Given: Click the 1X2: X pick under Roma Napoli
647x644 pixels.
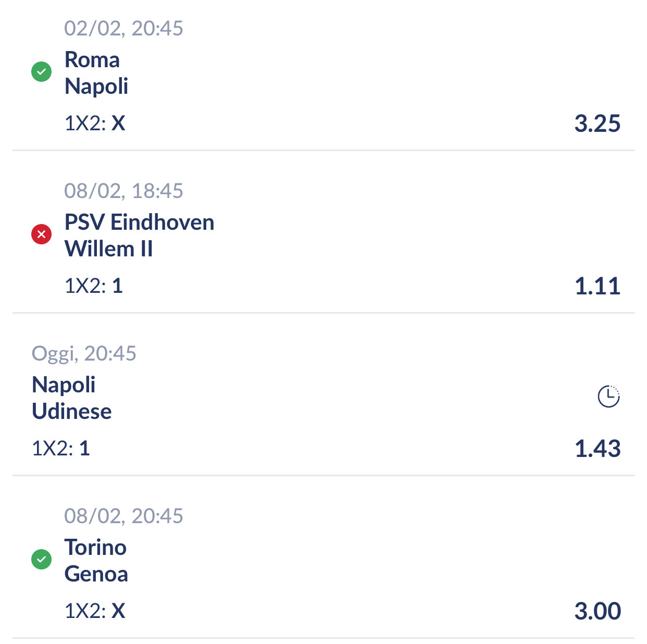Looking at the screenshot, I should [95, 123].
